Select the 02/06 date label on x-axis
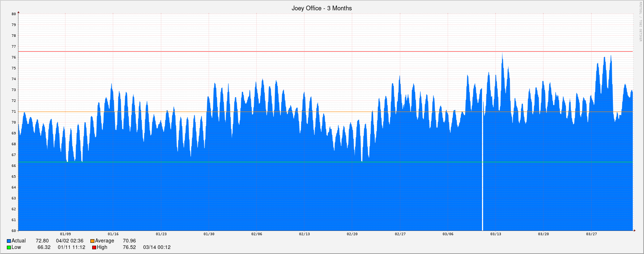The image size is (644, 254). click(x=257, y=234)
